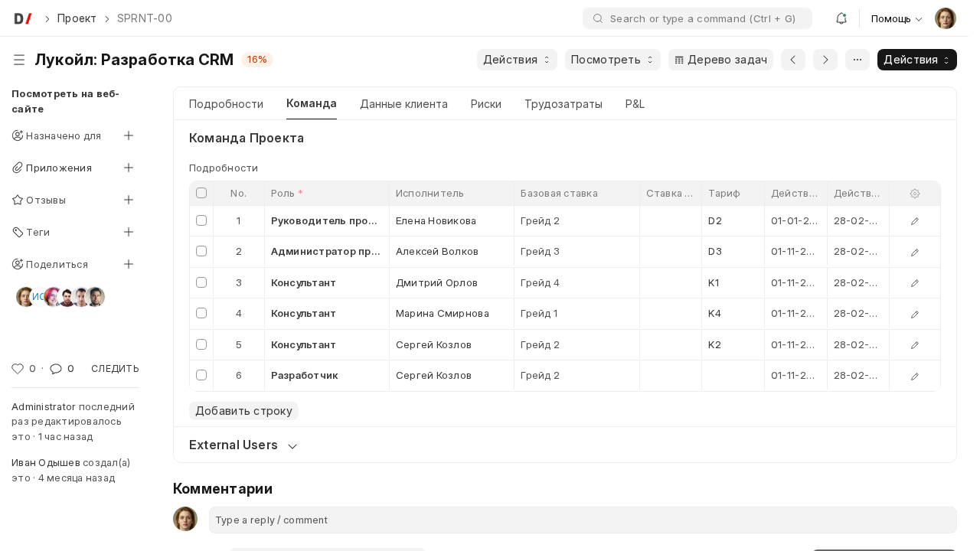Click the Дерево задач button

(720, 60)
